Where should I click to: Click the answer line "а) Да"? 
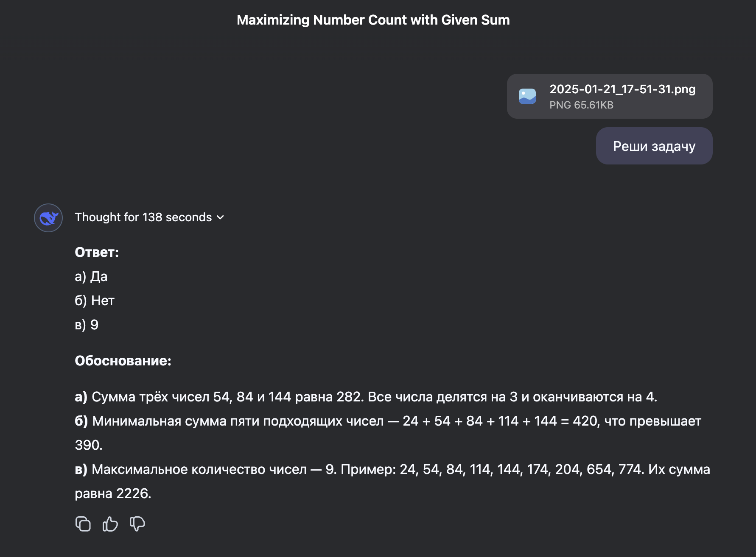91,276
